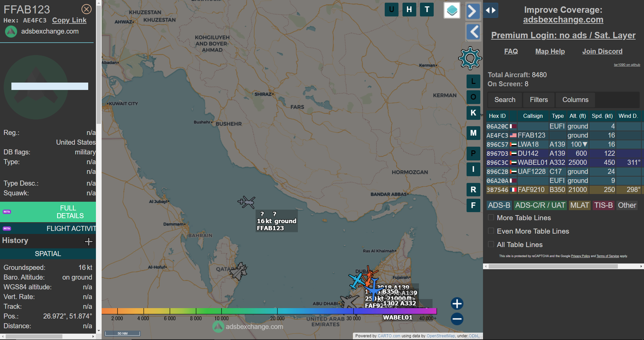Click the F map button
This screenshot has height=340, width=644.
point(473,205)
